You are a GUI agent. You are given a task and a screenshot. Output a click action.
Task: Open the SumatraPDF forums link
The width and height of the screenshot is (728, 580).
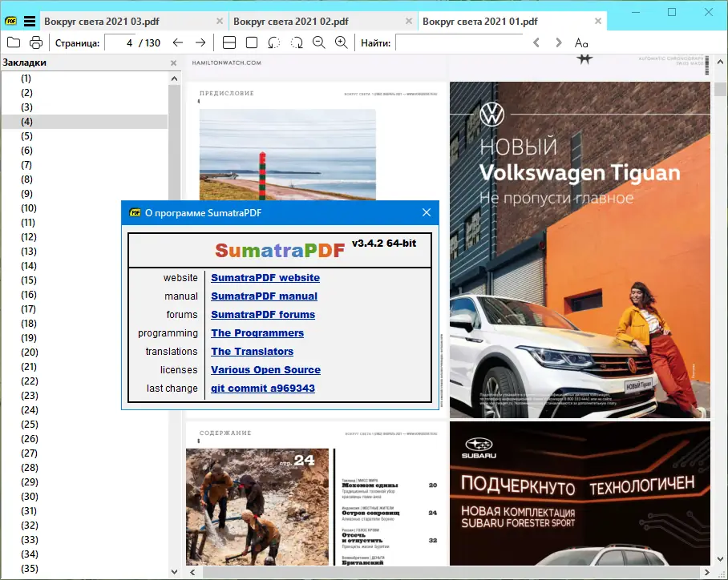pyautogui.click(x=263, y=315)
